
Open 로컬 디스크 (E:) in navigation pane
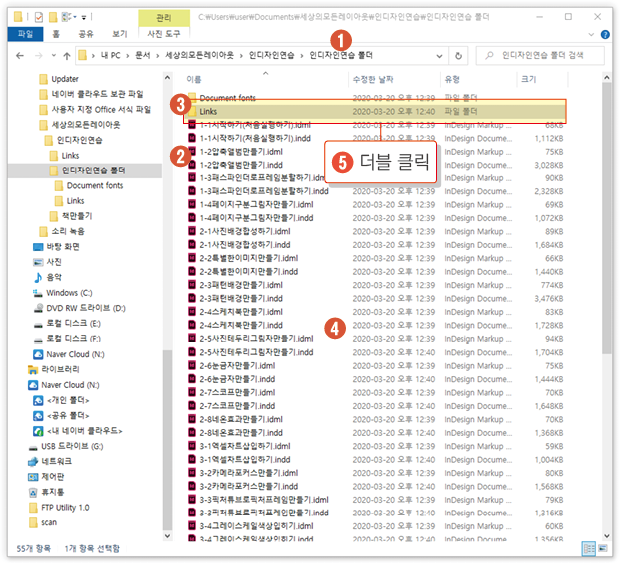point(73,324)
